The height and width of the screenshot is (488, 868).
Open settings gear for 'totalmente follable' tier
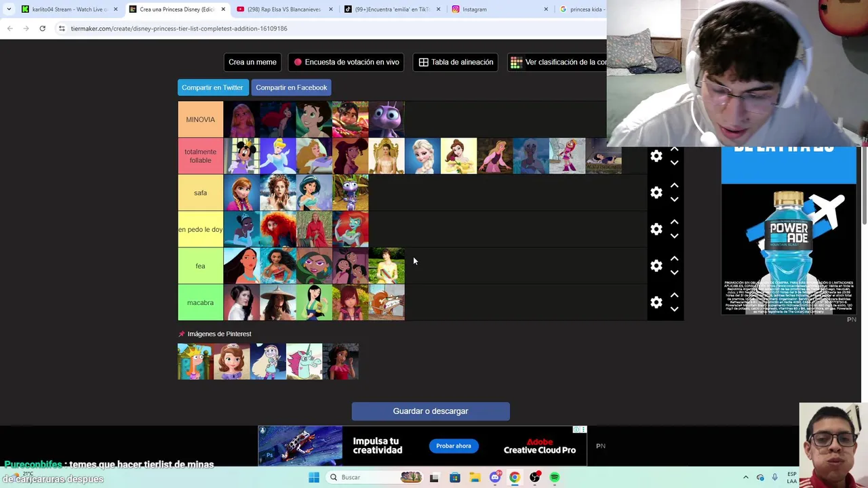(656, 156)
